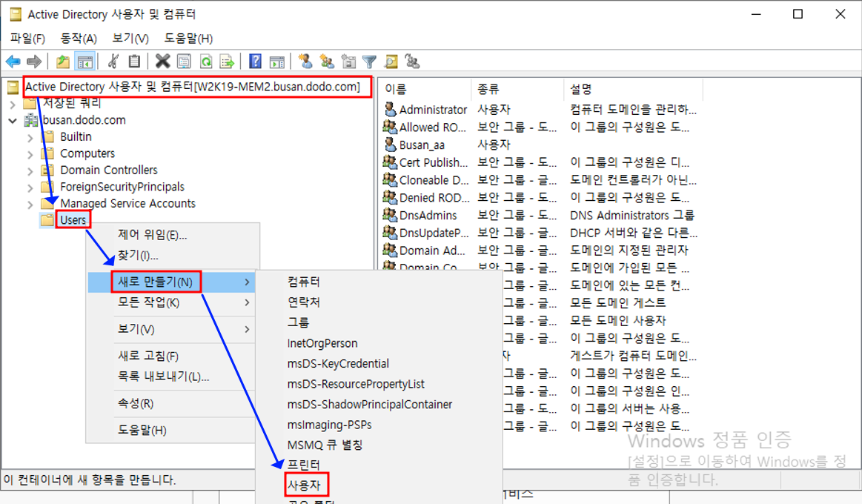
Task: Open the 도움말(H) menu bar item
Action: pos(188,38)
